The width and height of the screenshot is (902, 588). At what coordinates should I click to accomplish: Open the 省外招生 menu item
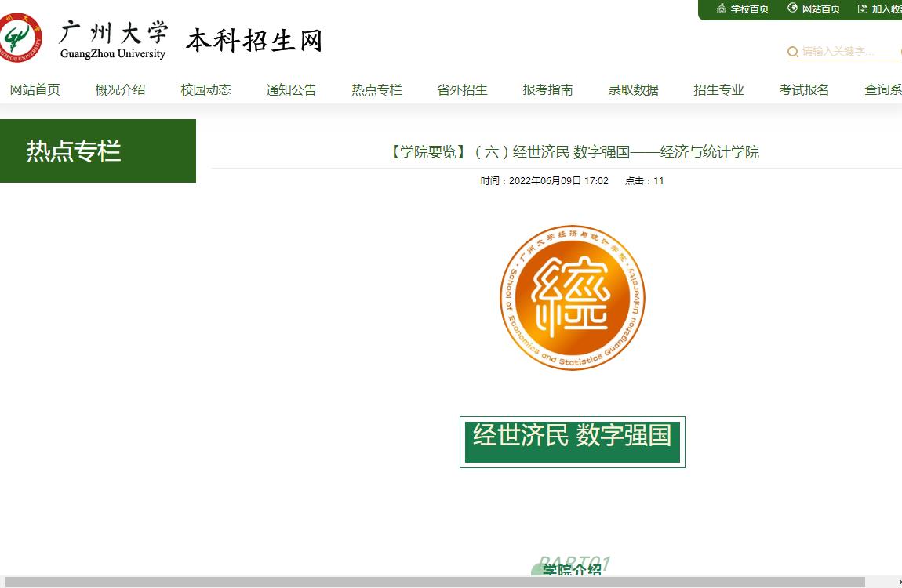463,89
